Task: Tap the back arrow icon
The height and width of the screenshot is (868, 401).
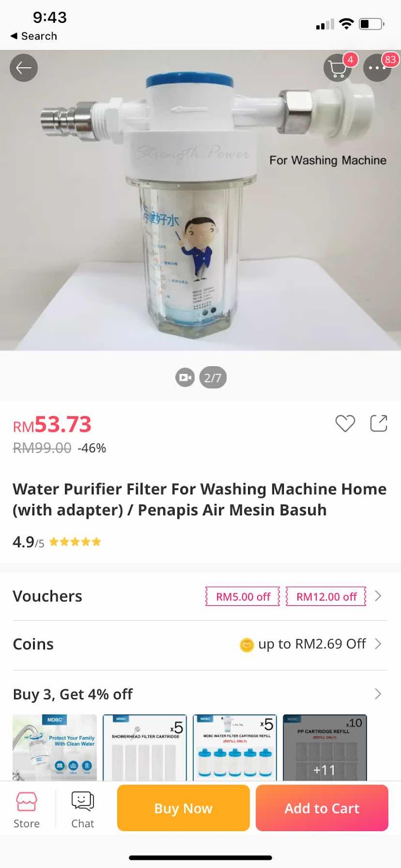Action: click(23, 68)
